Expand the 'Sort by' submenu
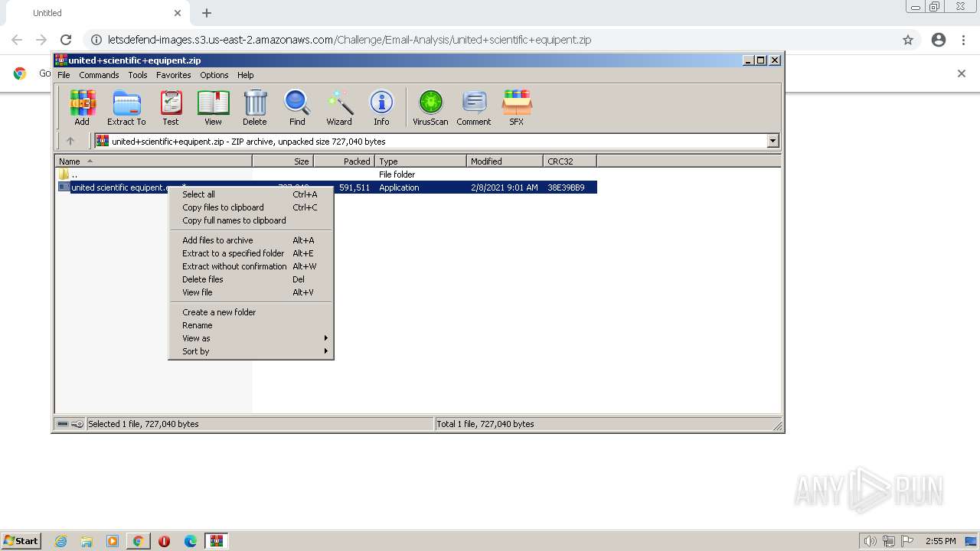 coord(251,351)
